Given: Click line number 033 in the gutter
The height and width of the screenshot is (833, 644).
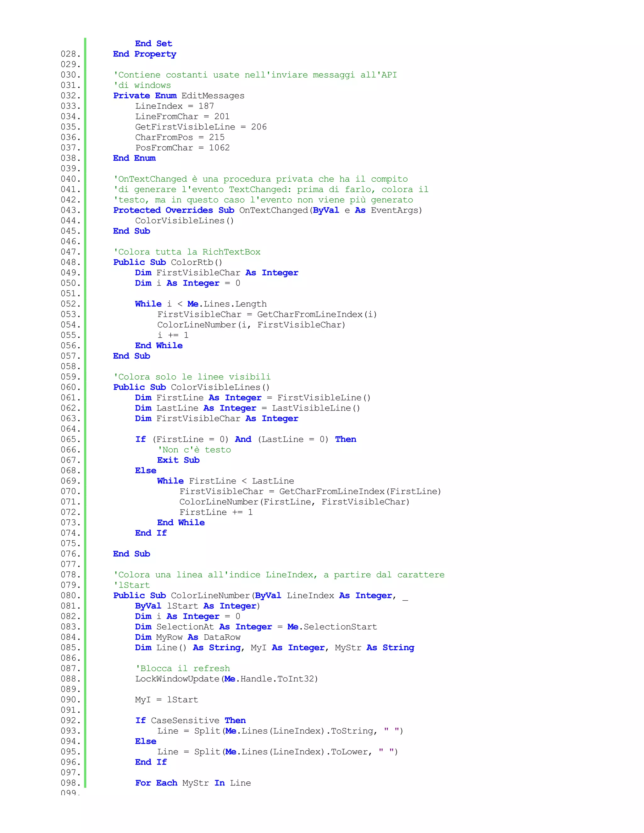Looking at the screenshot, I should [x=70, y=106].
